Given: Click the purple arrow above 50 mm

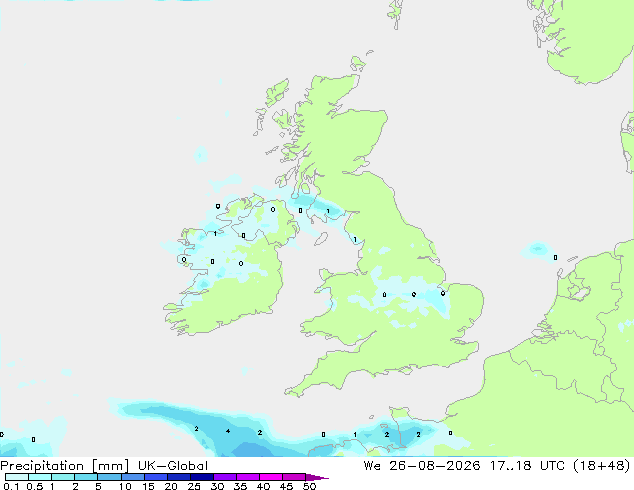Looking at the screenshot, I should coord(317,477).
